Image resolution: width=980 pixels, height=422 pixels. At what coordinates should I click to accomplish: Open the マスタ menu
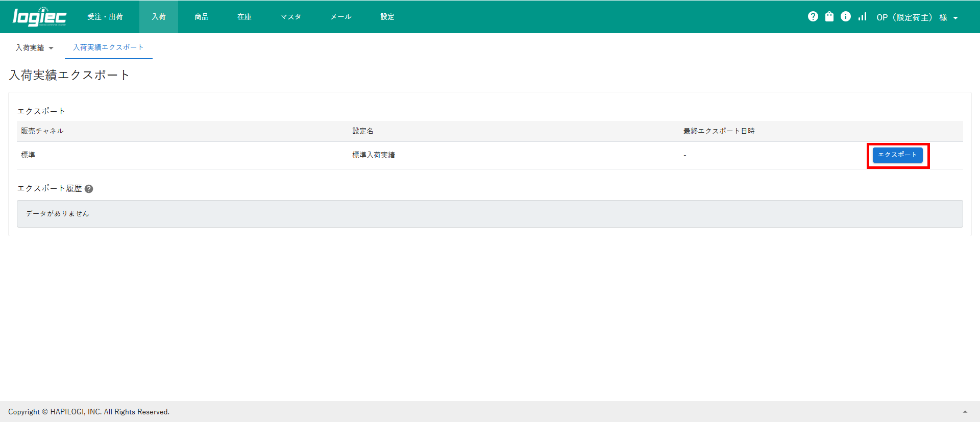tap(290, 17)
